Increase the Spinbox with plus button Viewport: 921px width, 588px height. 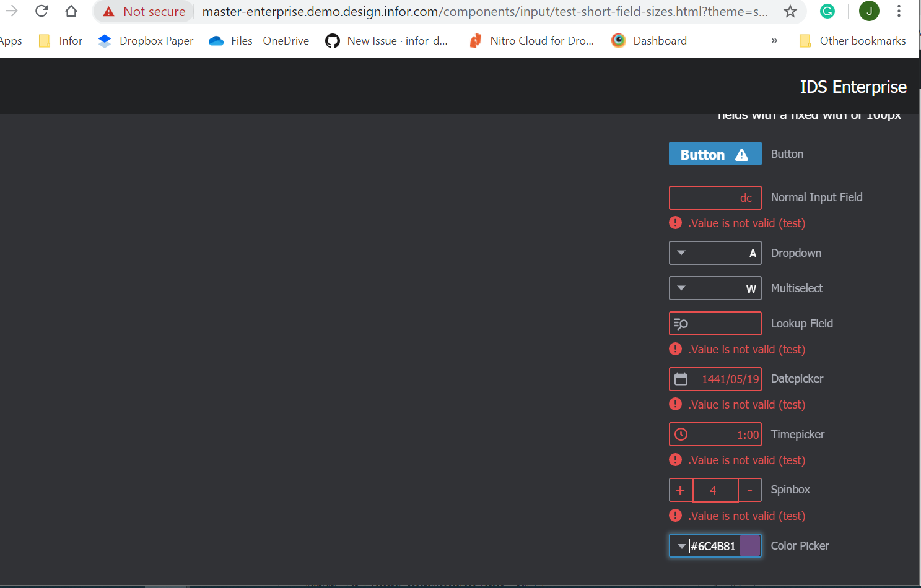(x=681, y=490)
